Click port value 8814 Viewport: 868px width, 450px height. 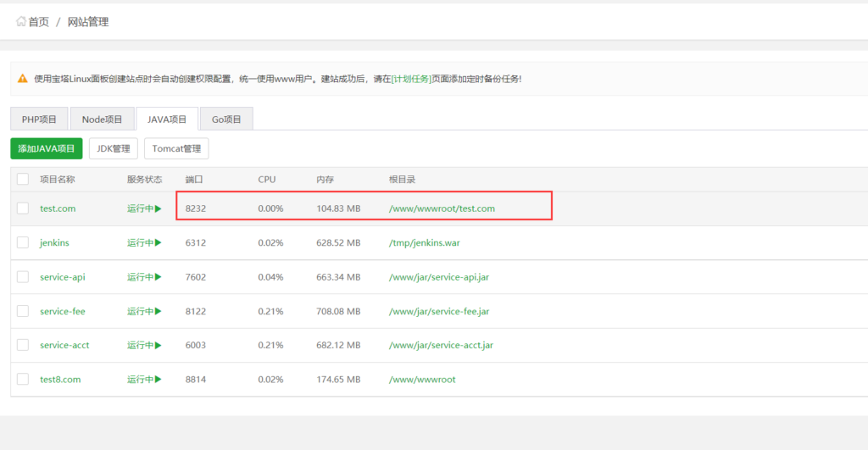196,380
